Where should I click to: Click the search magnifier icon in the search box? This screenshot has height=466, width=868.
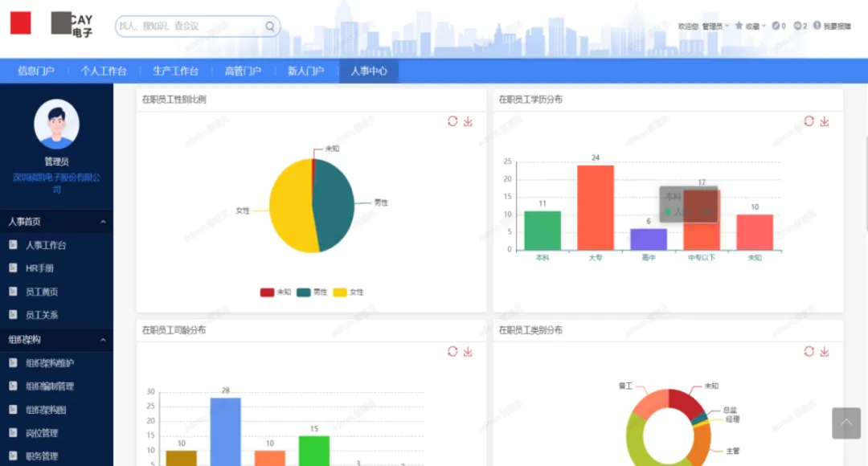click(x=270, y=27)
